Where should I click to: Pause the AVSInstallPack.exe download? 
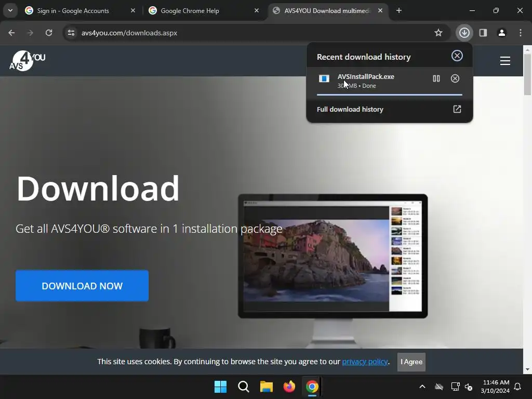(x=436, y=79)
